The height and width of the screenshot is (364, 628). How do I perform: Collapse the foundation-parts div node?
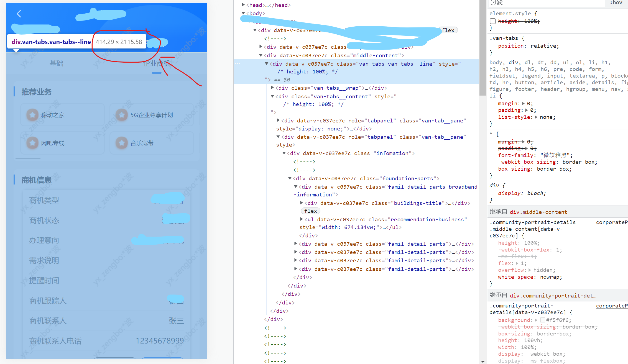click(290, 178)
